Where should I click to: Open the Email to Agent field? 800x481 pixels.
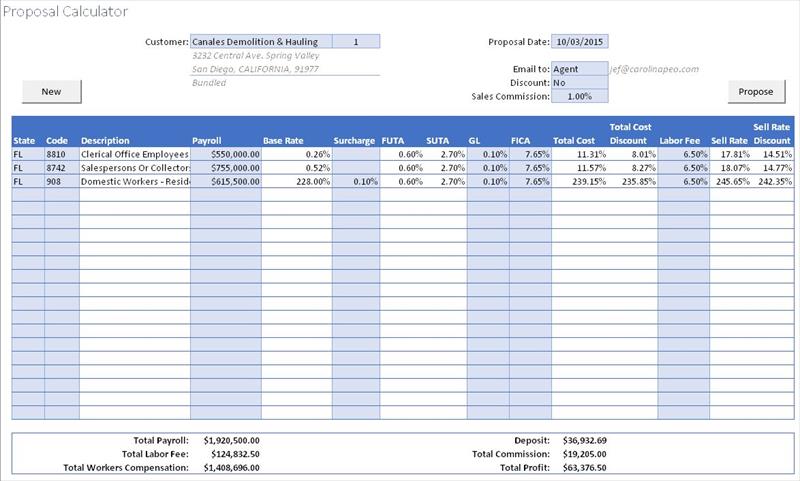(580, 69)
